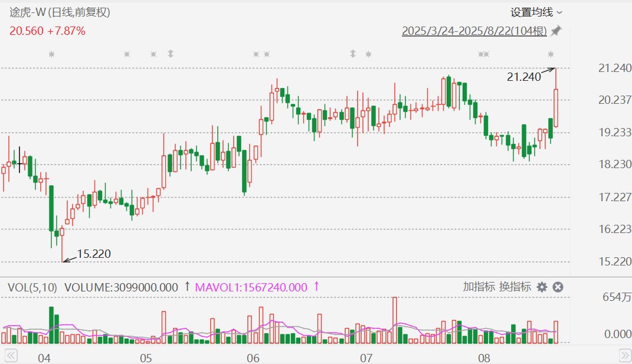Click the 16.223 price axis label
The image size is (632, 364).
pyautogui.click(x=615, y=229)
